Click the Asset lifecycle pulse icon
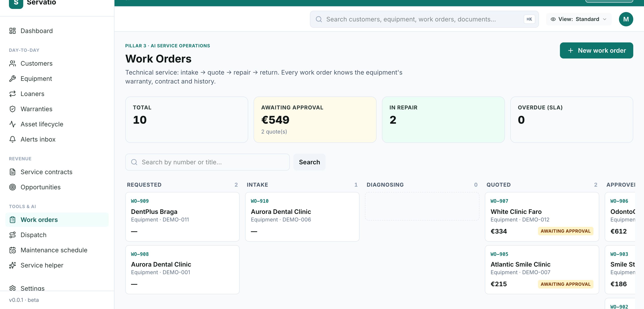Image resolution: width=644 pixels, height=309 pixels. coord(13,124)
